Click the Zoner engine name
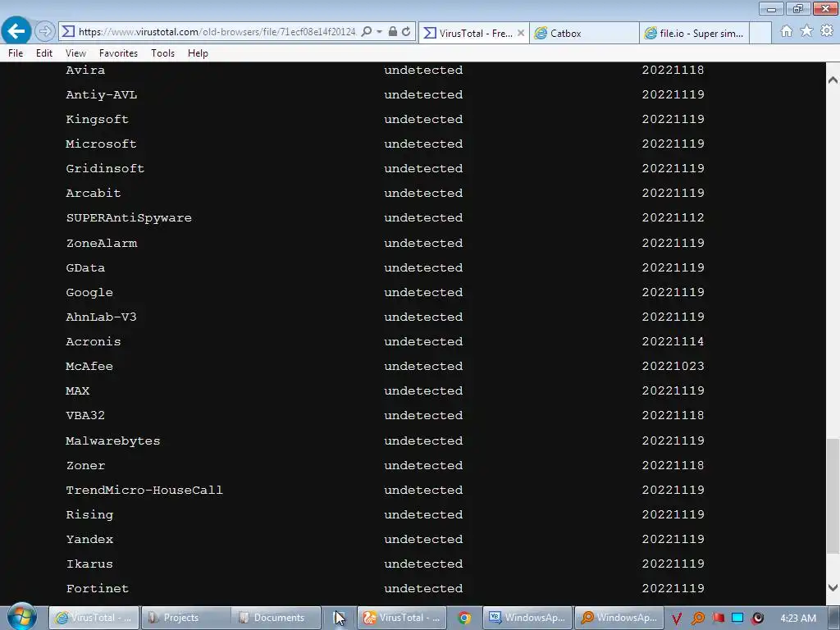Viewport: 840px width, 630px height. pyautogui.click(x=85, y=466)
